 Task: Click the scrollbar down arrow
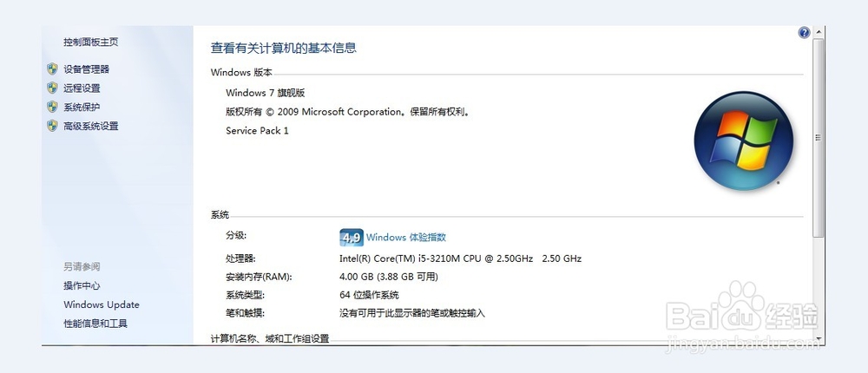pyautogui.click(x=817, y=337)
